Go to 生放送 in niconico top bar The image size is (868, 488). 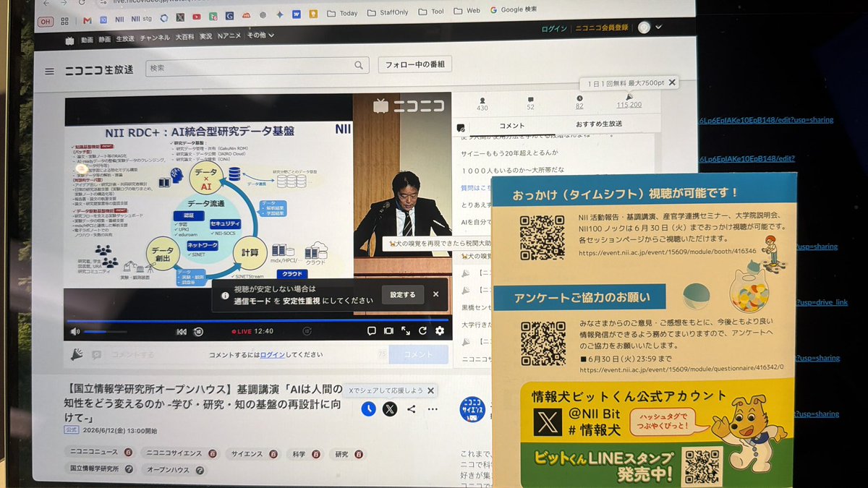125,38
